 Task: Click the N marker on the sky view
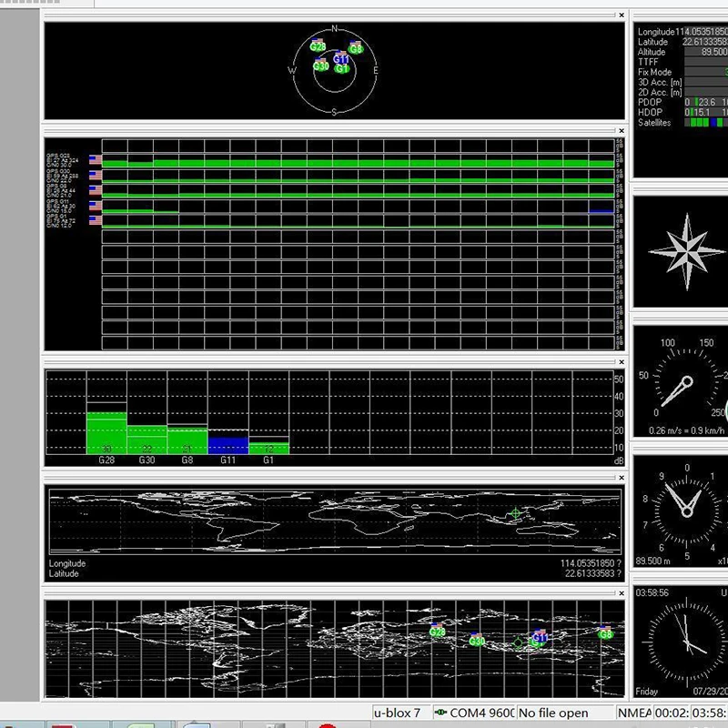point(334,29)
